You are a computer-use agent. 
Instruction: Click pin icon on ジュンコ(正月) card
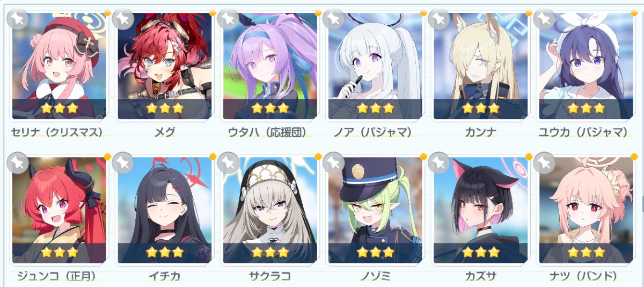click(x=17, y=162)
